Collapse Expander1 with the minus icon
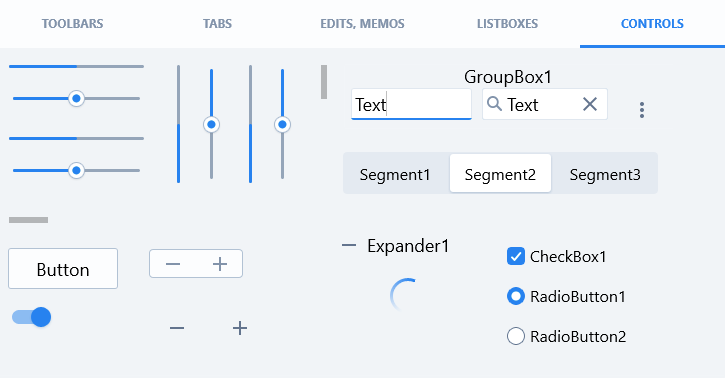The height and width of the screenshot is (378, 725). [349, 245]
